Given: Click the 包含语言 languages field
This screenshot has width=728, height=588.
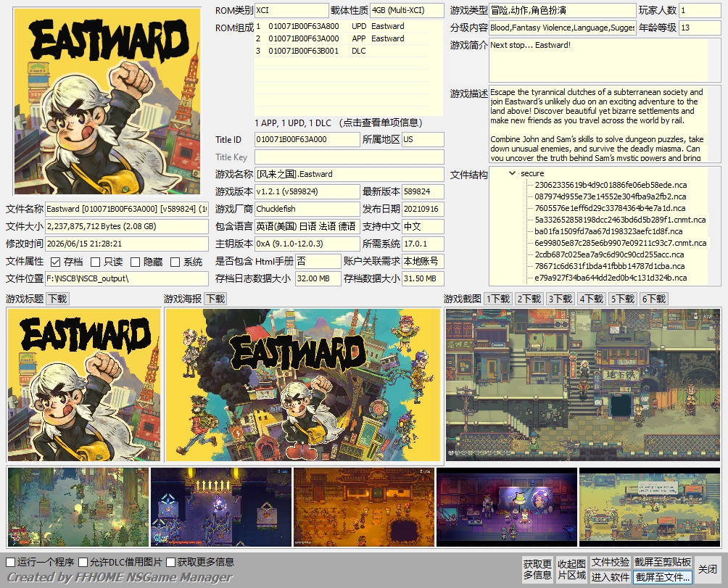Looking at the screenshot, I should 307,226.
